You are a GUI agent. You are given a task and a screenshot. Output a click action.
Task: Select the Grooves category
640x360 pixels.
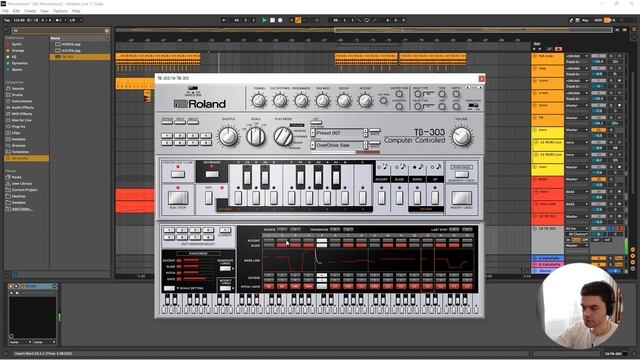[x=19, y=145]
